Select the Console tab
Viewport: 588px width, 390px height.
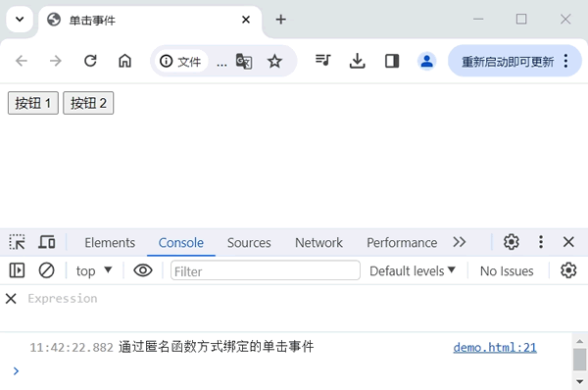181,243
